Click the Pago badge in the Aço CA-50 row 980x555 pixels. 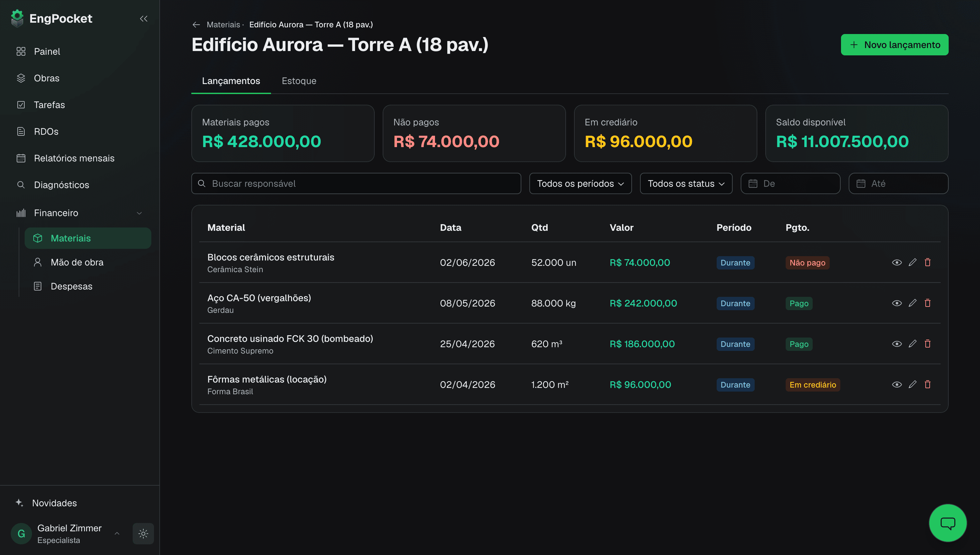pyautogui.click(x=799, y=304)
